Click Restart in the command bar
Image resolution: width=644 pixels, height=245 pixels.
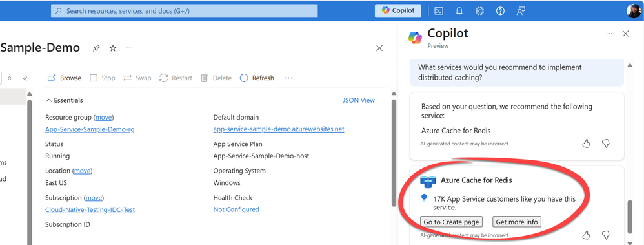[176, 78]
